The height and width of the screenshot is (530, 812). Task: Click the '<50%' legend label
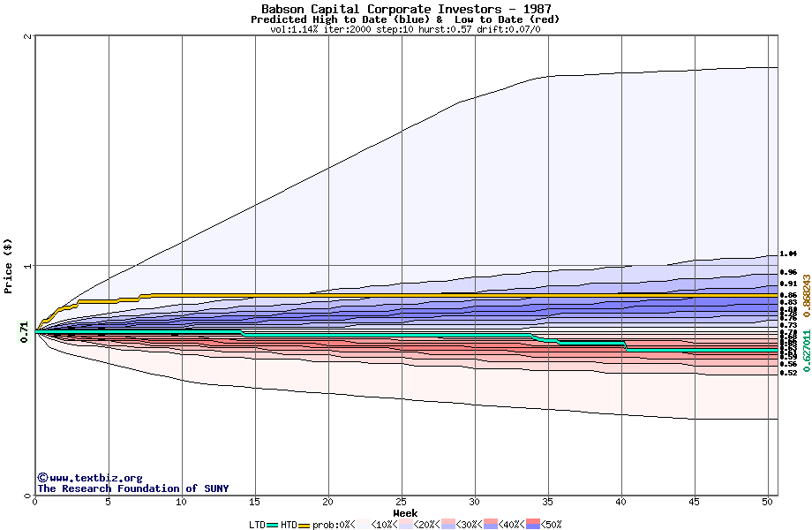click(551, 525)
